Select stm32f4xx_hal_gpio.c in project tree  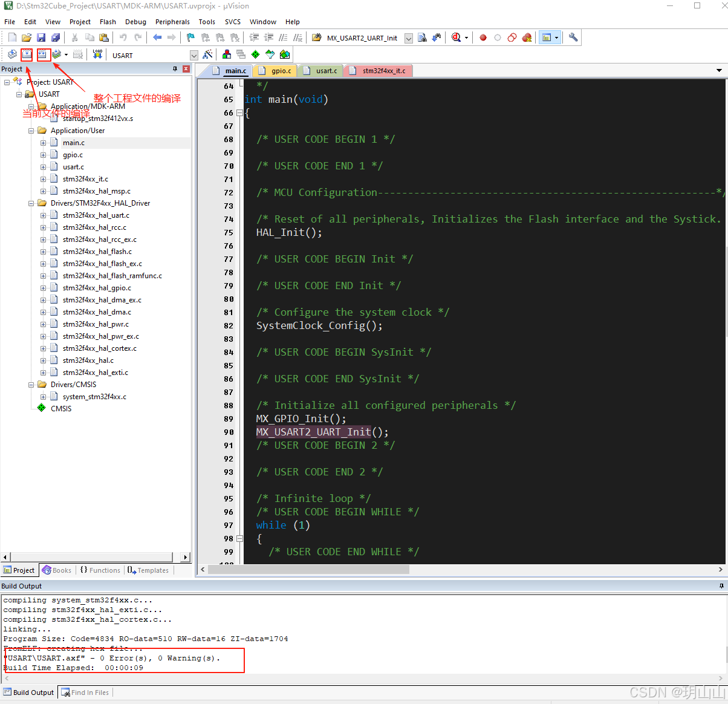pyautogui.click(x=97, y=288)
